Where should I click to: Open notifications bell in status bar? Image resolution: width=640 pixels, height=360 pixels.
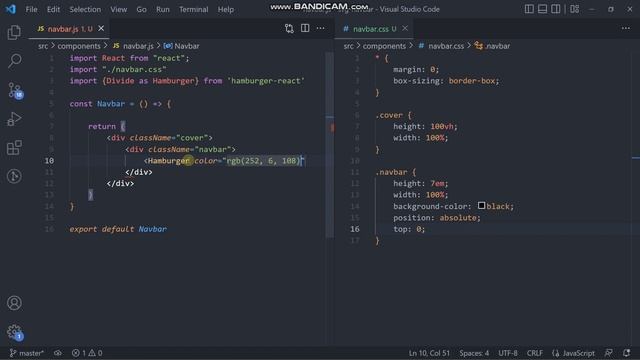[627, 353]
